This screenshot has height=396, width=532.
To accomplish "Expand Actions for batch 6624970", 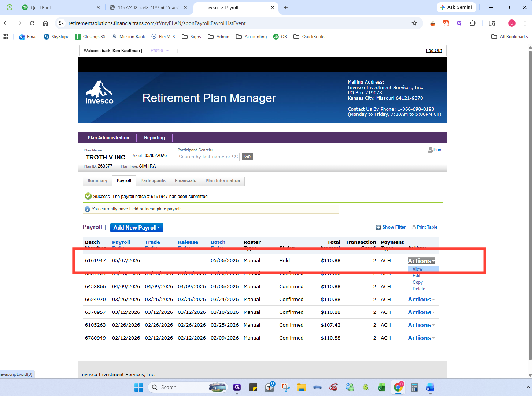I will click(x=421, y=300).
